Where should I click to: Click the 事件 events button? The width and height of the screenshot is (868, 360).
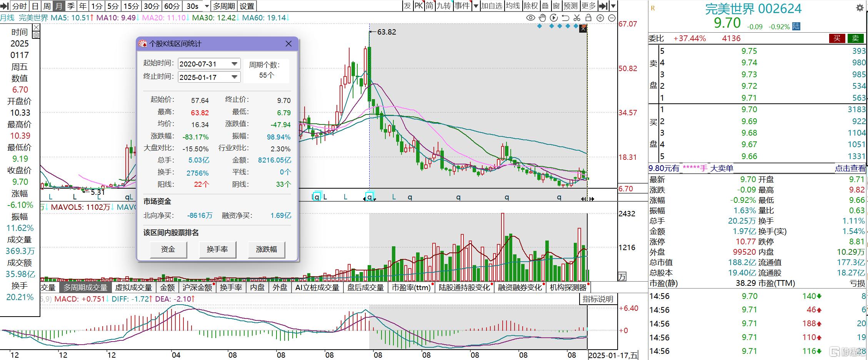click(x=462, y=6)
